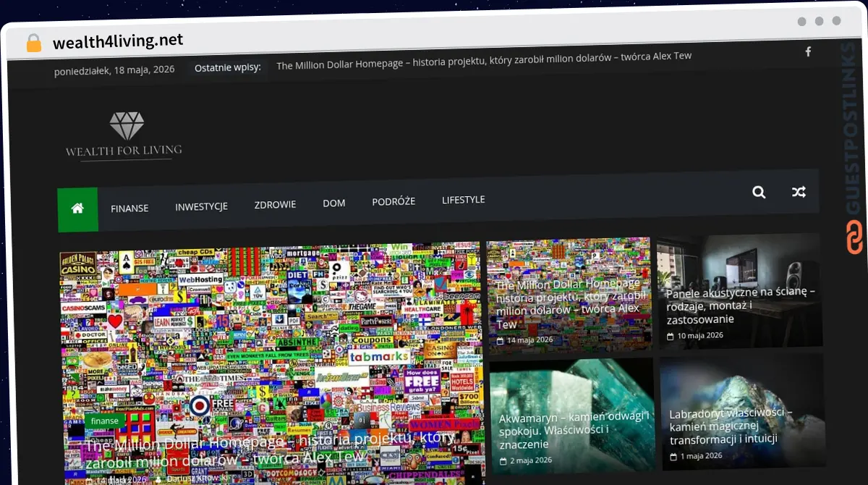The image size is (868, 485).
Task: Click the Wealth For Living diamond logo
Action: 124,136
